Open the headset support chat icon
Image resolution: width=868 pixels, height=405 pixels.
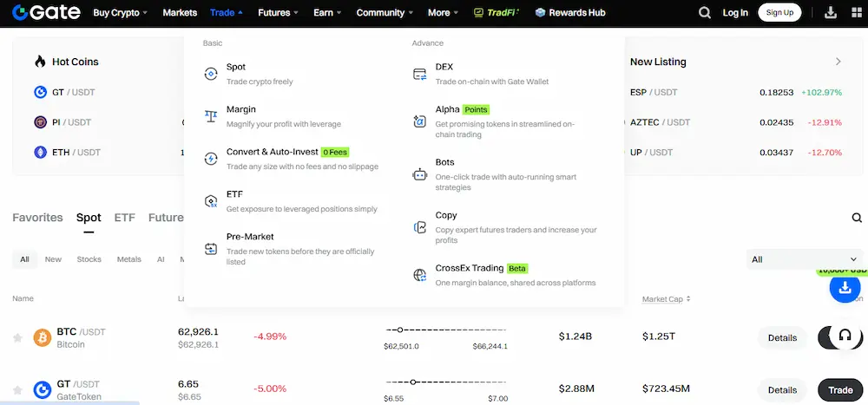click(x=845, y=336)
